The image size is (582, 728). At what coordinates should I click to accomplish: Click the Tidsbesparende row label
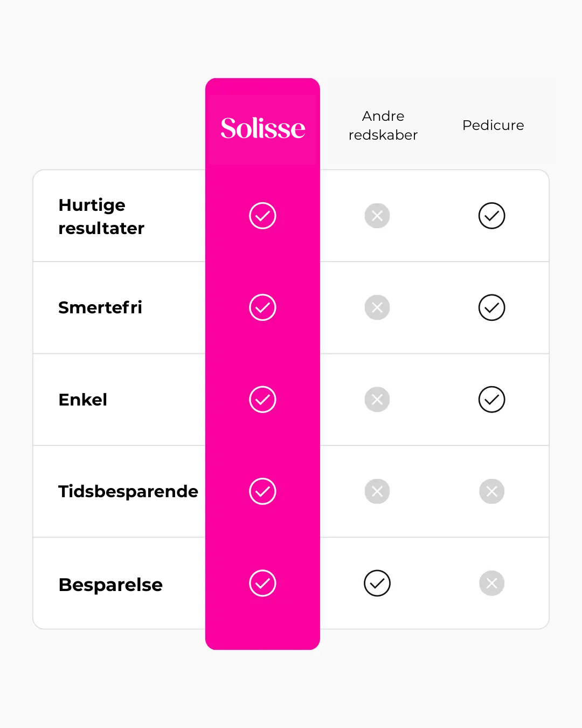click(128, 491)
